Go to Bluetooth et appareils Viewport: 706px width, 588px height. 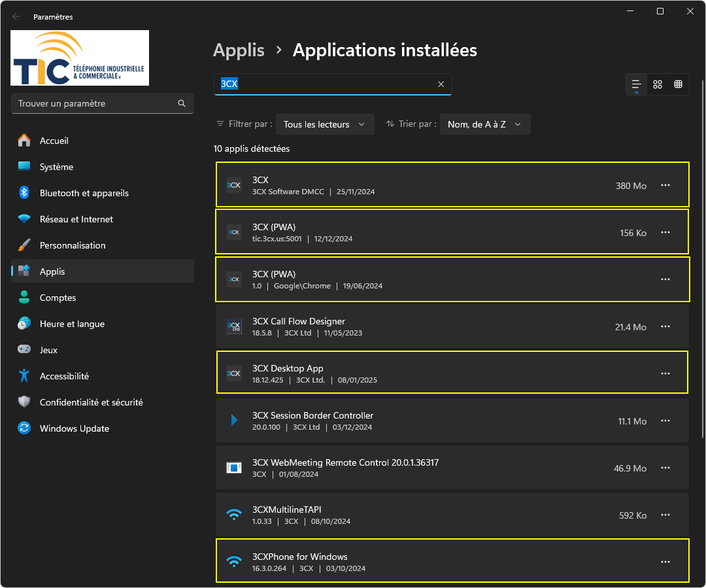click(x=102, y=193)
